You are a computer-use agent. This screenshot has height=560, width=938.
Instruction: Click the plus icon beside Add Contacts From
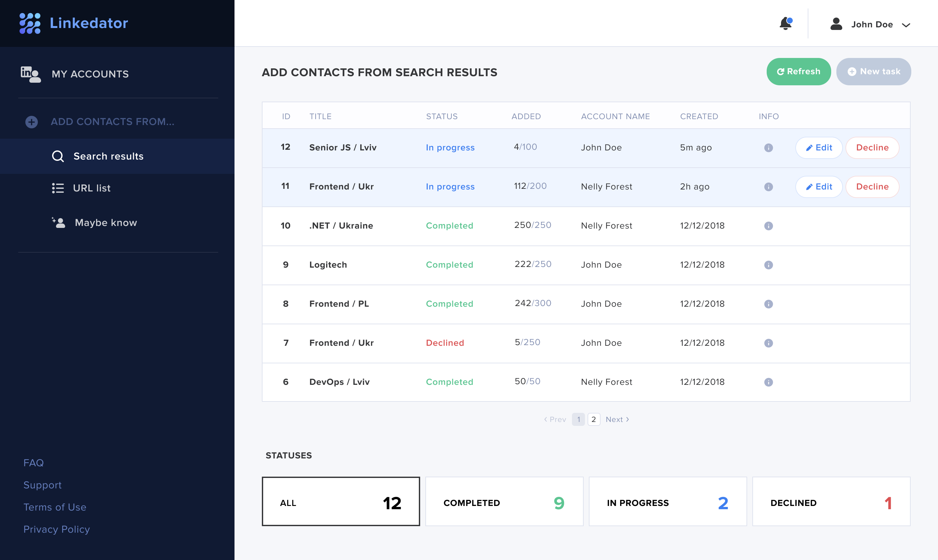point(32,122)
